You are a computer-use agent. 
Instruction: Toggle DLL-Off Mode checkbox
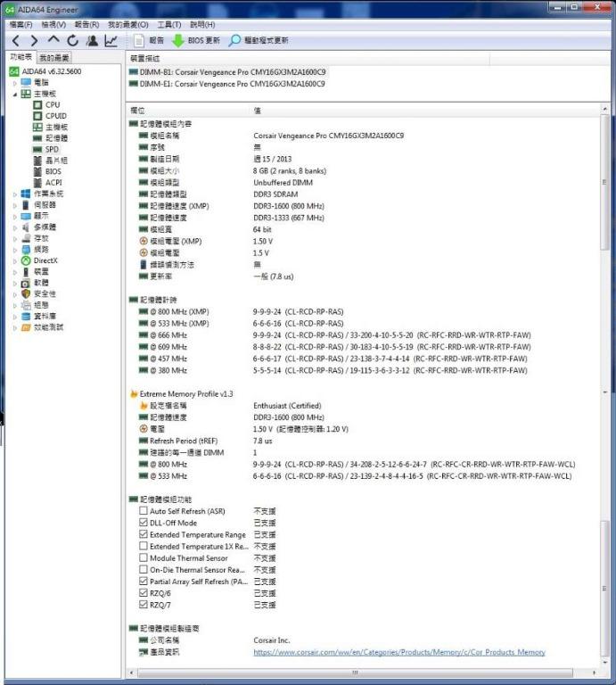(144, 522)
